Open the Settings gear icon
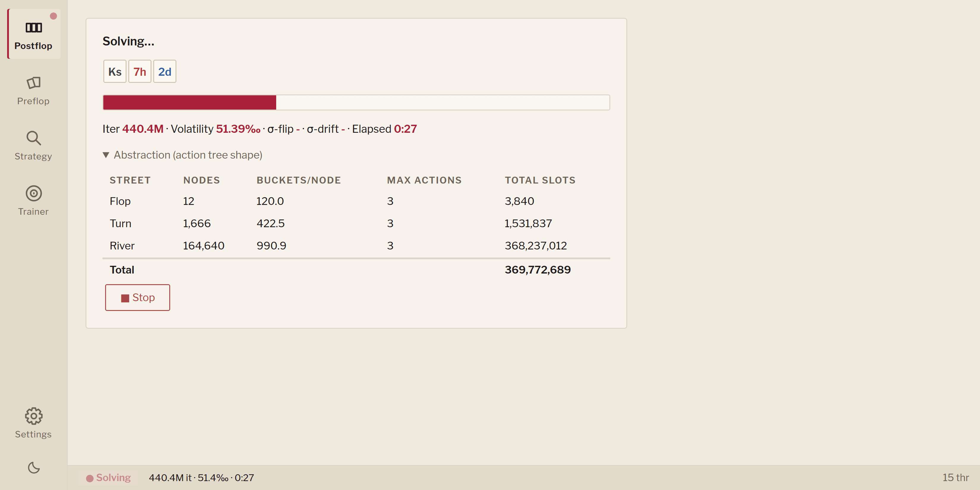Screen dimensions: 980x490 [34, 416]
